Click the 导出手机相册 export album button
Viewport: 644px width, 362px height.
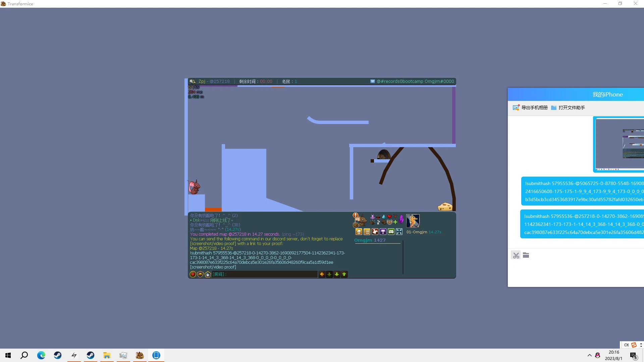(530, 108)
